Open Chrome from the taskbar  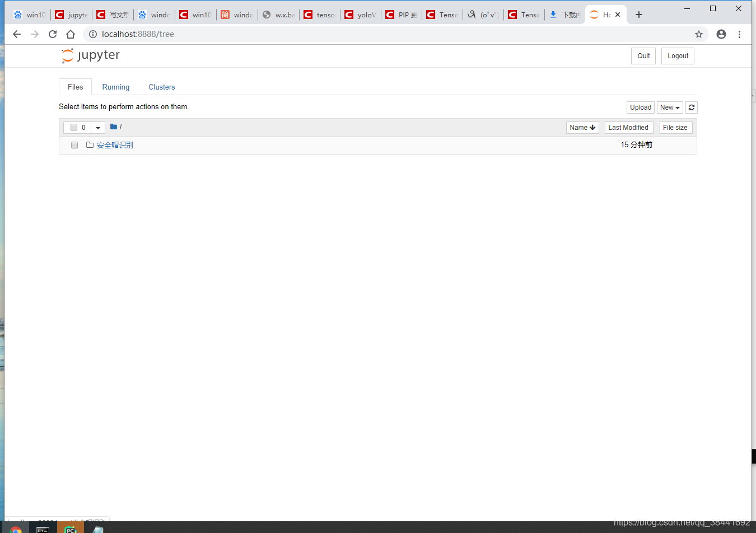pyautogui.click(x=16, y=529)
